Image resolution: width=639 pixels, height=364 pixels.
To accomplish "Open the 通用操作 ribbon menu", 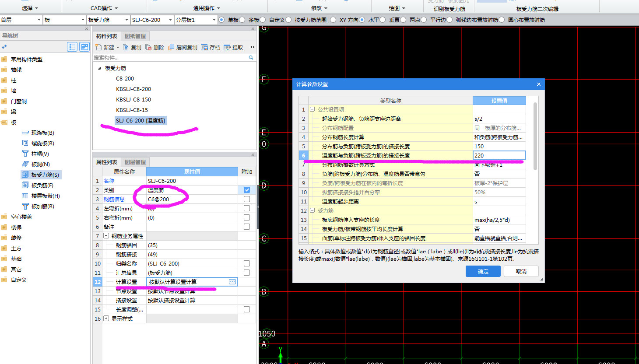I will (207, 8).
